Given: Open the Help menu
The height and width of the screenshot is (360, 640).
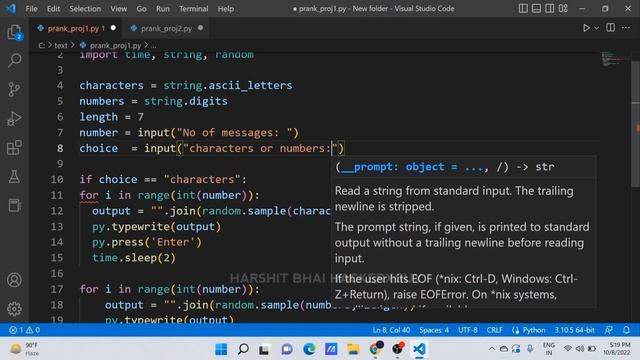Looking at the screenshot, I should [x=225, y=9].
